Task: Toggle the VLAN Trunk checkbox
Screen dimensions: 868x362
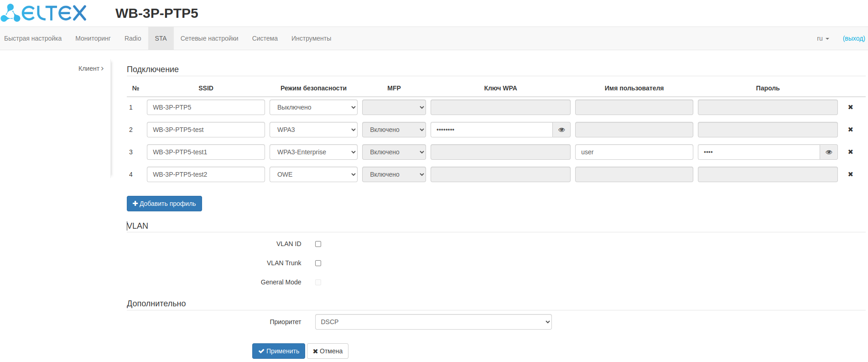Action: pyautogui.click(x=318, y=263)
